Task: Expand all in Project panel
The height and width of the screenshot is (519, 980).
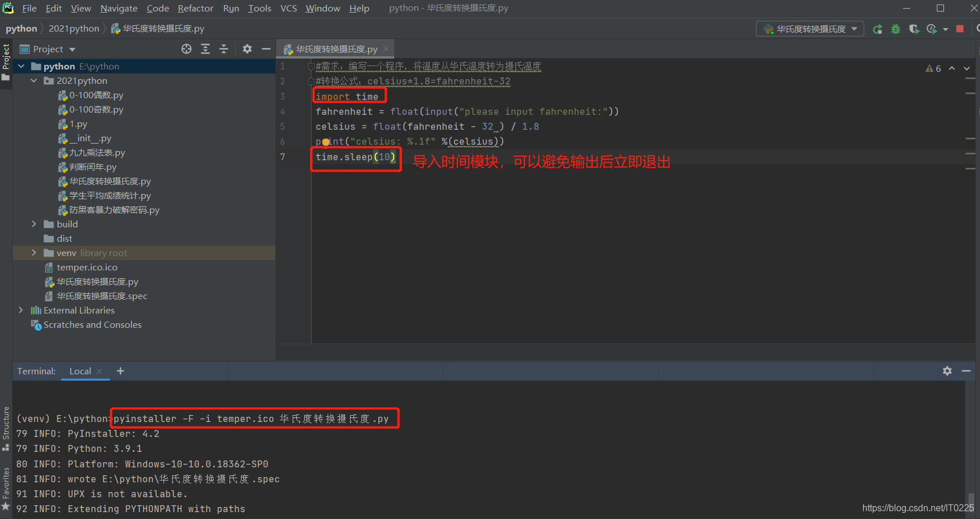Action: 205,49
